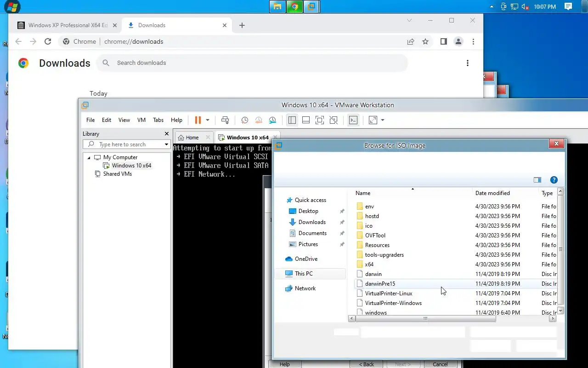Open Downloads folder in navigation pane
Image resolution: width=588 pixels, height=368 pixels.
[x=312, y=222]
